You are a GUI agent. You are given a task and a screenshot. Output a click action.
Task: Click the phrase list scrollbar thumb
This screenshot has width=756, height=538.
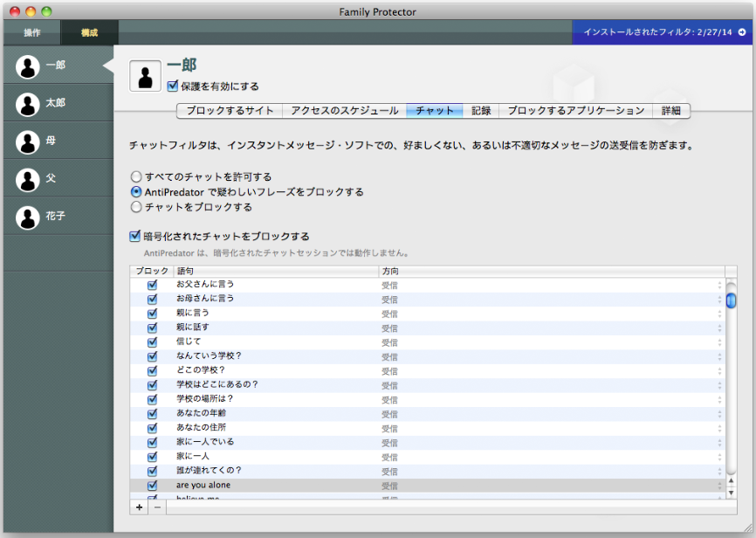[731, 300]
